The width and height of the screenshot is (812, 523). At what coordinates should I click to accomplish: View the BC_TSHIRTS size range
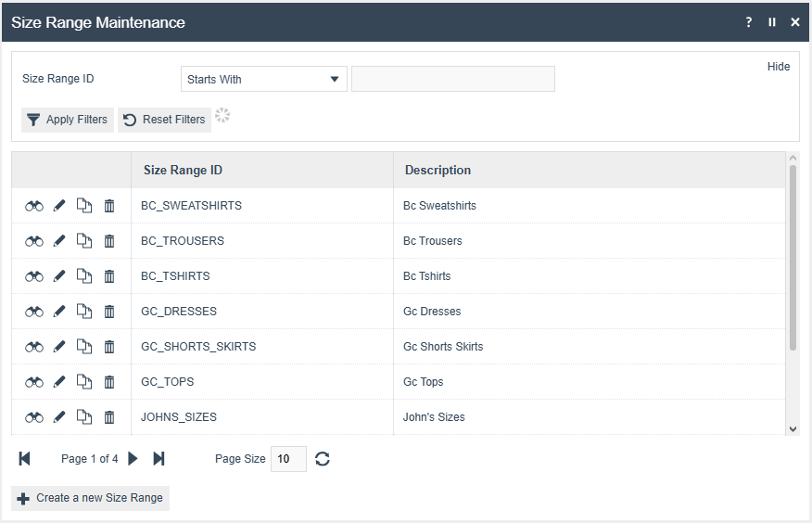[x=34, y=276]
